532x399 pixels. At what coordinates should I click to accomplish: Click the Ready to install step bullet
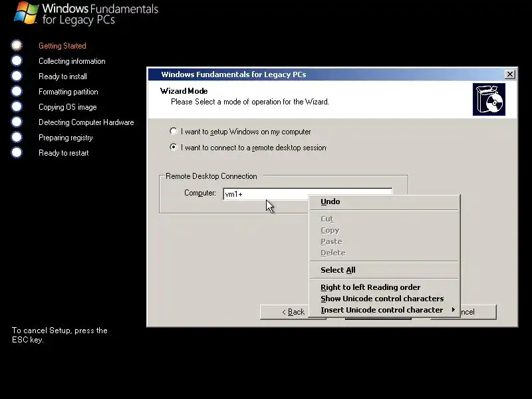pos(17,76)
